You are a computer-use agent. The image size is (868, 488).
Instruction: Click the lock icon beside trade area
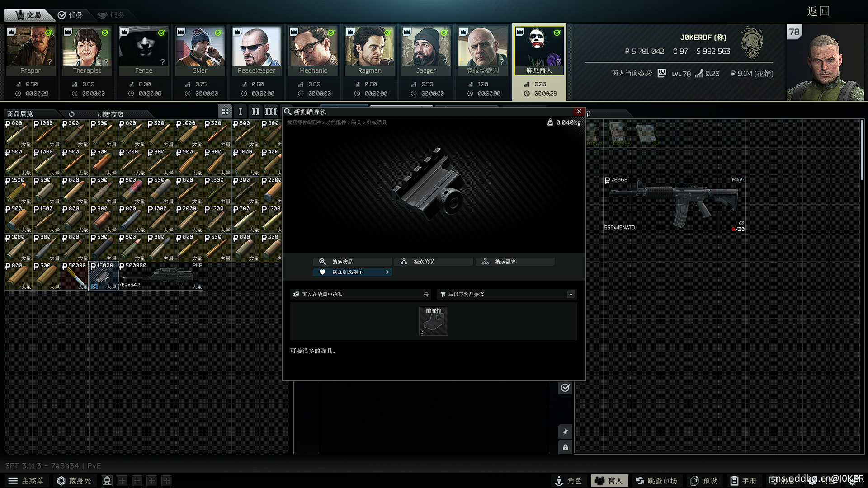coord(565,447)
